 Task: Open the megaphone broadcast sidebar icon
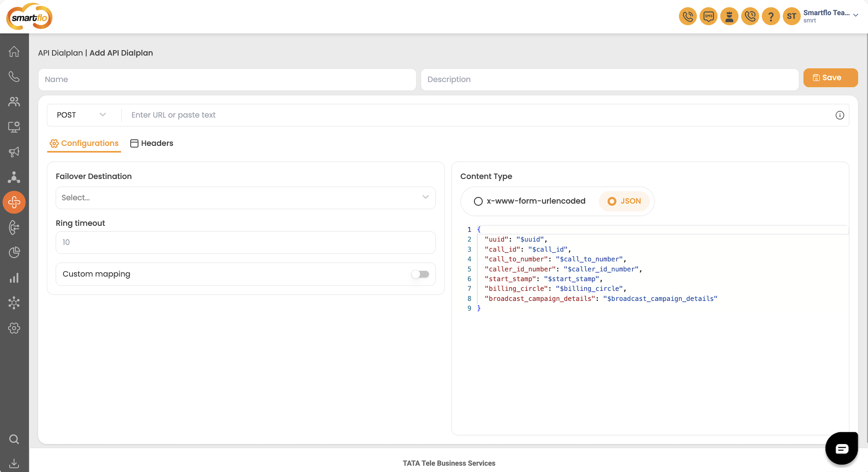click(14, 152)
